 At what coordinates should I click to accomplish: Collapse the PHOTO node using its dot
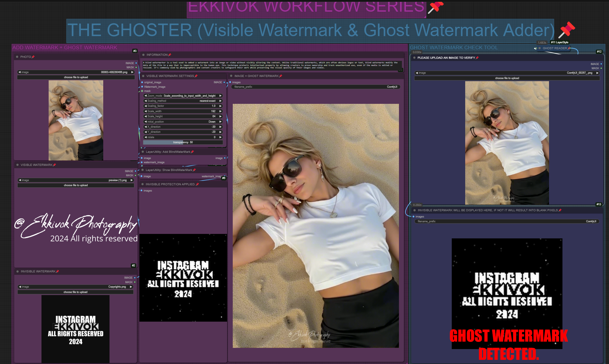coord(17,57)
